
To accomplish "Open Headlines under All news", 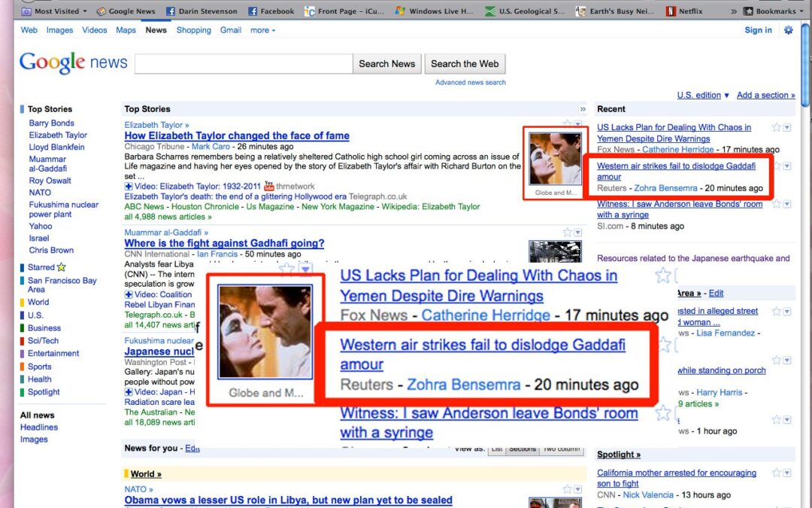I will [39, 427].
